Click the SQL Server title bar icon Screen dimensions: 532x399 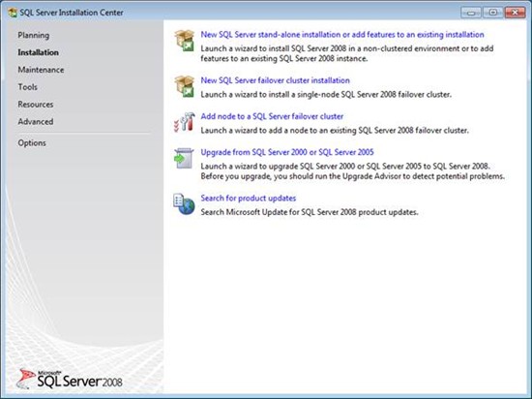tap(13, 13)
